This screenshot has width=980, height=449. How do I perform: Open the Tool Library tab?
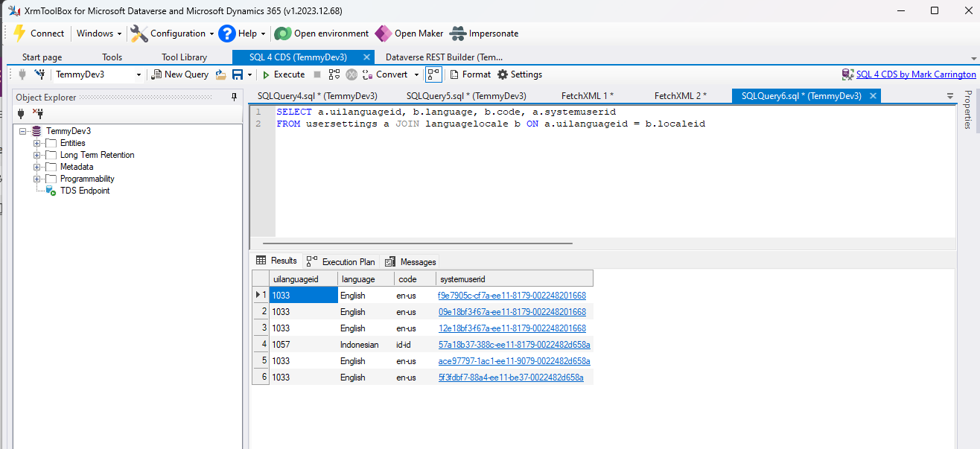coord(184,57)
